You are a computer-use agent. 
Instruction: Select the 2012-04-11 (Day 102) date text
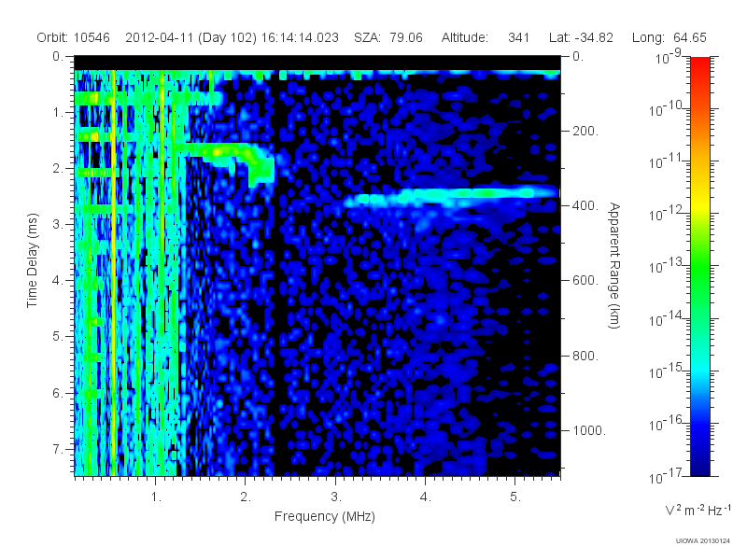coord(192,37)
